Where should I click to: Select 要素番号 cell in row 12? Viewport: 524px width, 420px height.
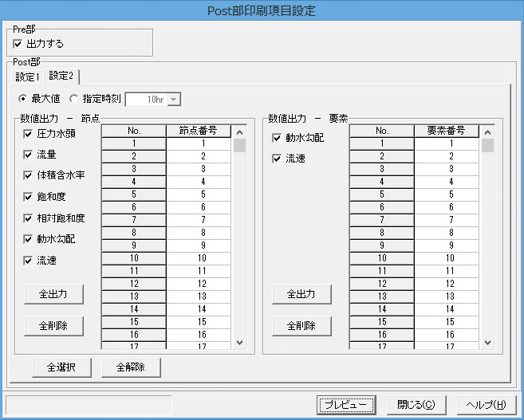(447, 284)
